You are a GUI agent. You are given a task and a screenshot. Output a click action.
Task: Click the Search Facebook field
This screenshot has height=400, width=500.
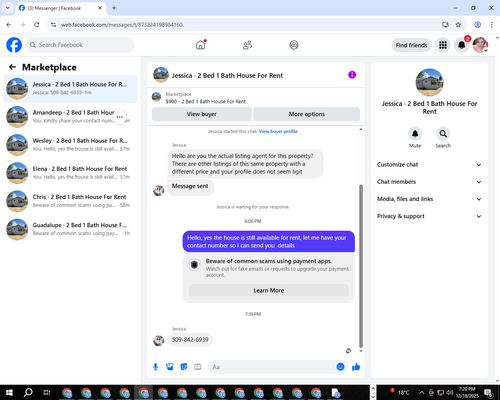pyautogui.click(x=80, y=45)
